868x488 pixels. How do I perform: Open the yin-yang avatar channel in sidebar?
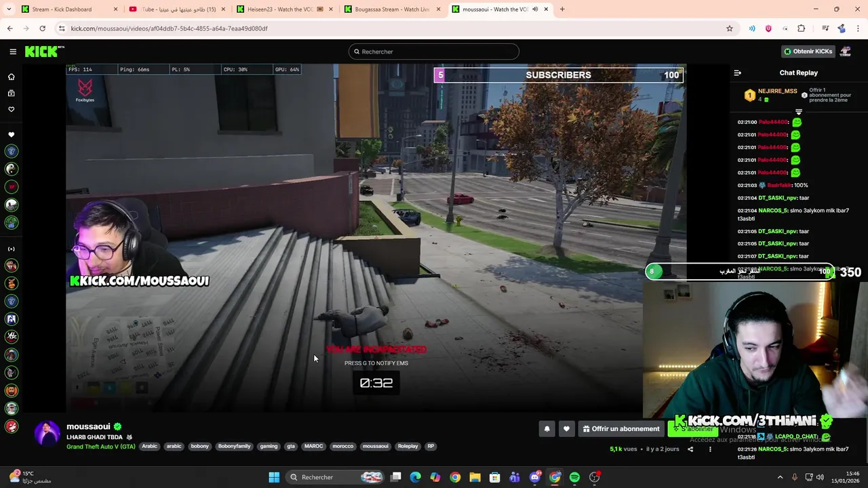[12, 169]
